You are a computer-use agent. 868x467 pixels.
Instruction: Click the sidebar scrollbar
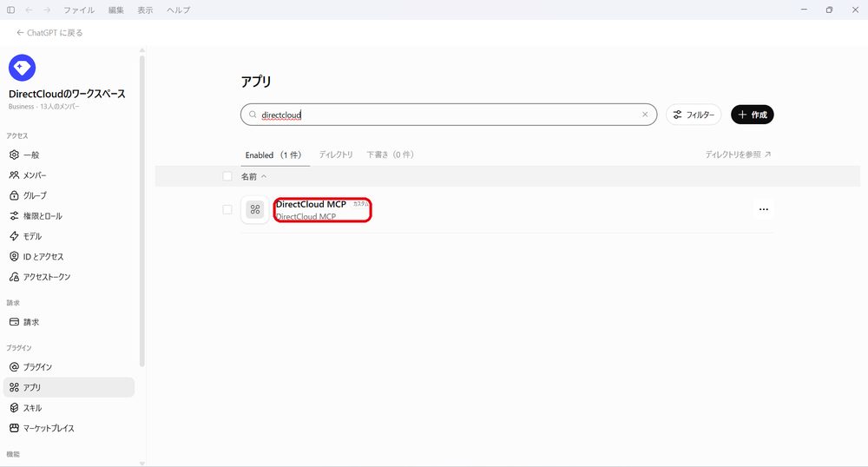[x=142, y=210]
